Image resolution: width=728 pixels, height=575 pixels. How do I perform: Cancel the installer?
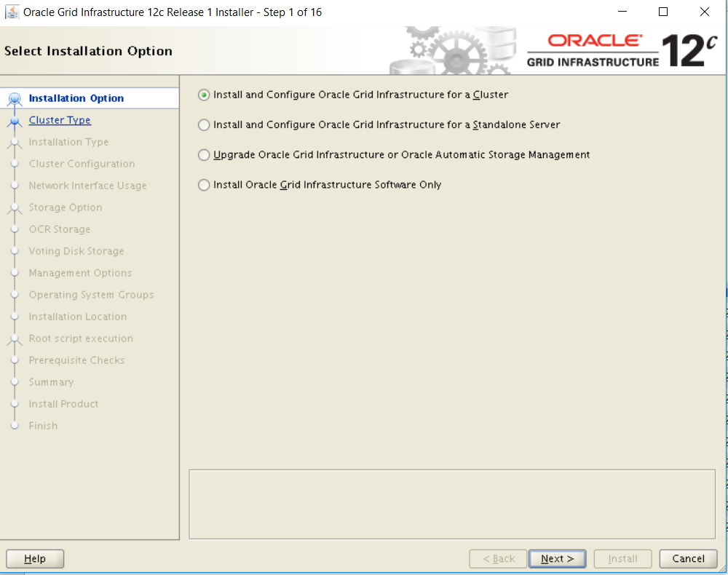click(688, 559)
